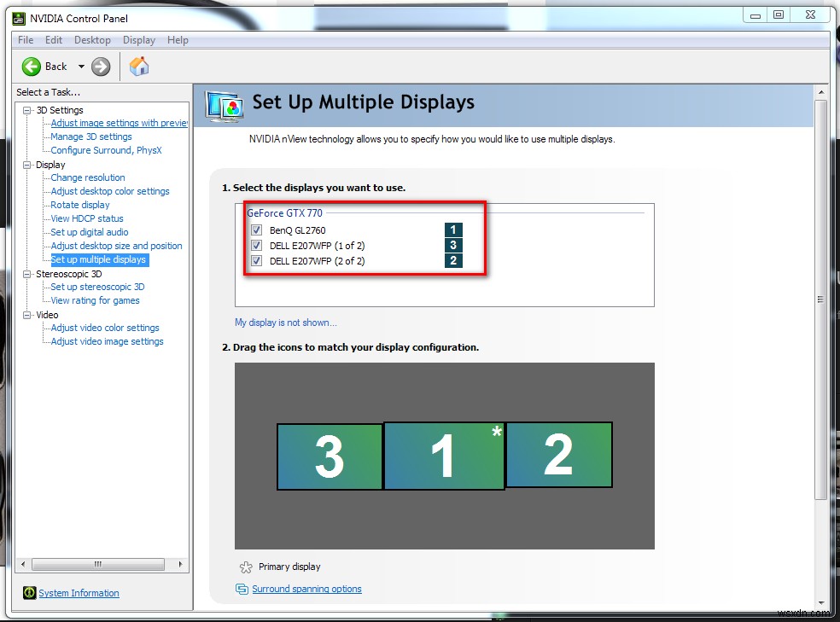The width and height of the screenshot is (840, 622).
Task: Click the Primary display star icon
Action: pyautogui.click(x=246, y=567)
